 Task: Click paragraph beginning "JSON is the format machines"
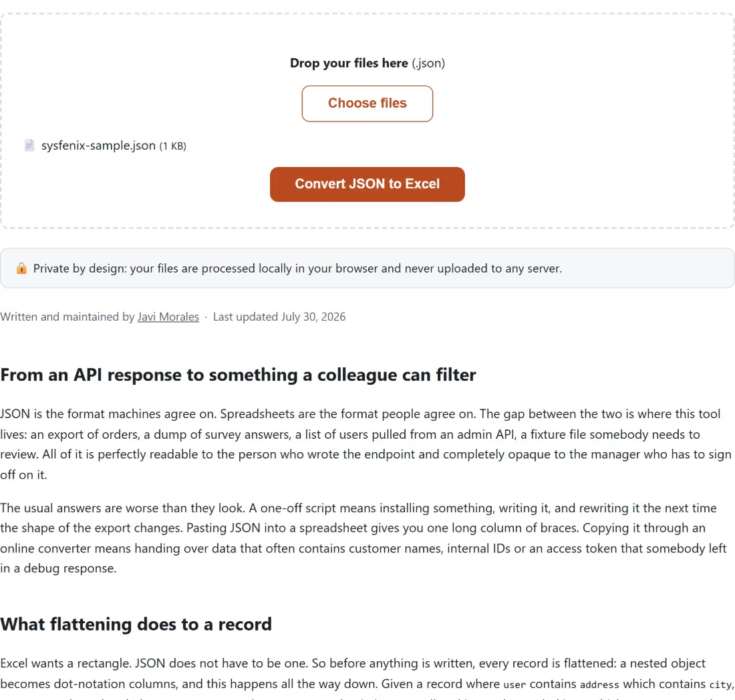[x=367, y=444]
